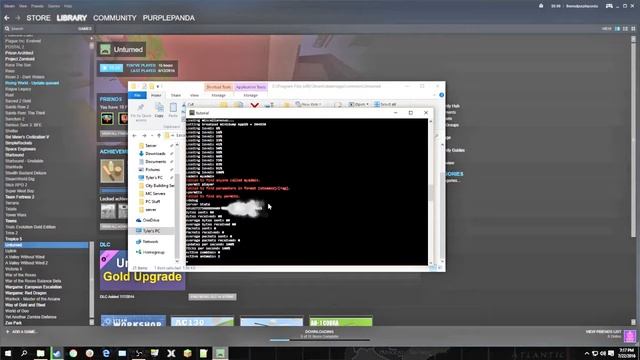Open the GAMES filter dropdown
The image size is (640, 360).
84,29
